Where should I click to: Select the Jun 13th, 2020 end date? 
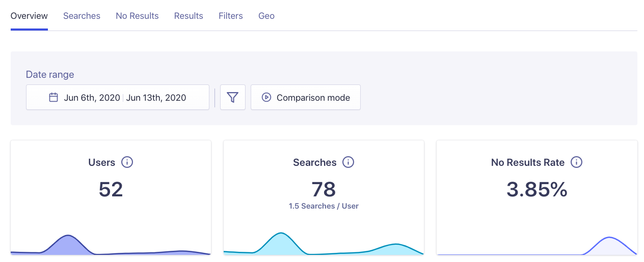(x=156, y=98)
